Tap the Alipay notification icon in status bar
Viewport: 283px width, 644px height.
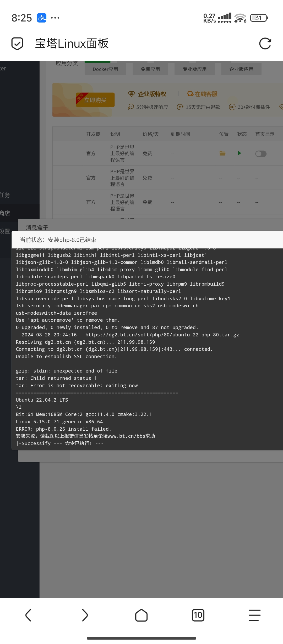(x=42, y=18)
